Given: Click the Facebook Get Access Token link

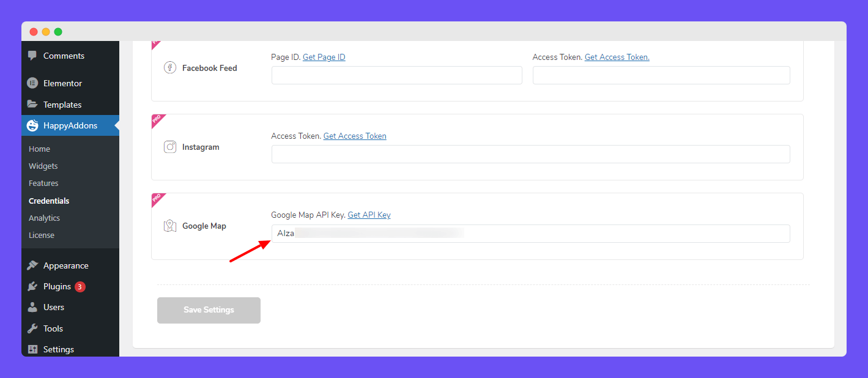Looking at the screenshot, I should 617,57.
